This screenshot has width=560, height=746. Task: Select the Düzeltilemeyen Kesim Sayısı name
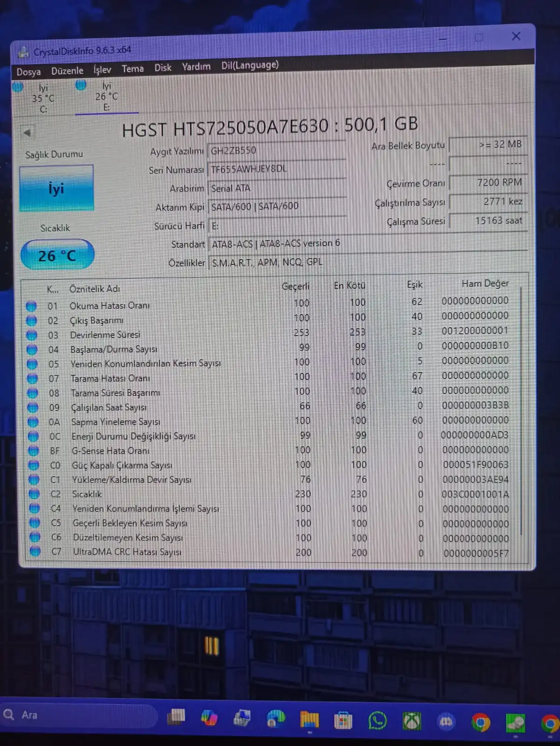[x=128, y=538]
